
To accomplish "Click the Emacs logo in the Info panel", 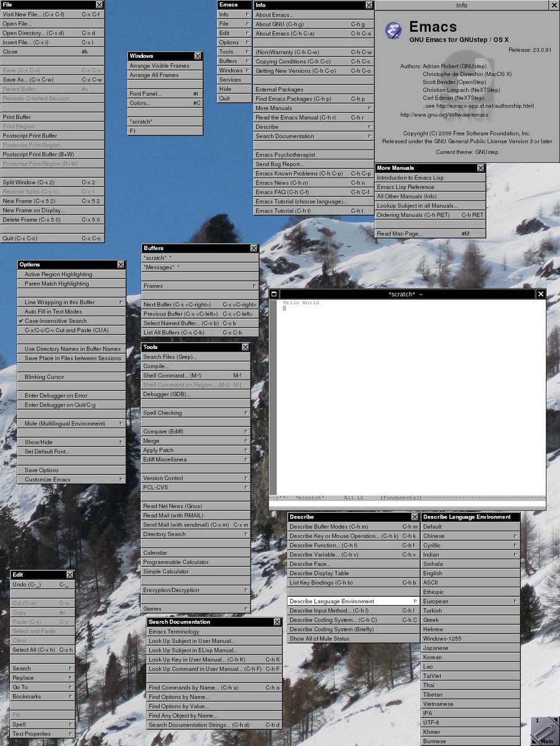I will [x=393, y=29].
